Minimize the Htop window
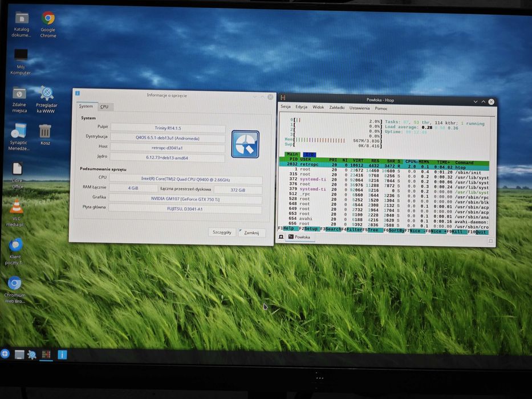Screen dimensions: 532x399 pos(476,101)
